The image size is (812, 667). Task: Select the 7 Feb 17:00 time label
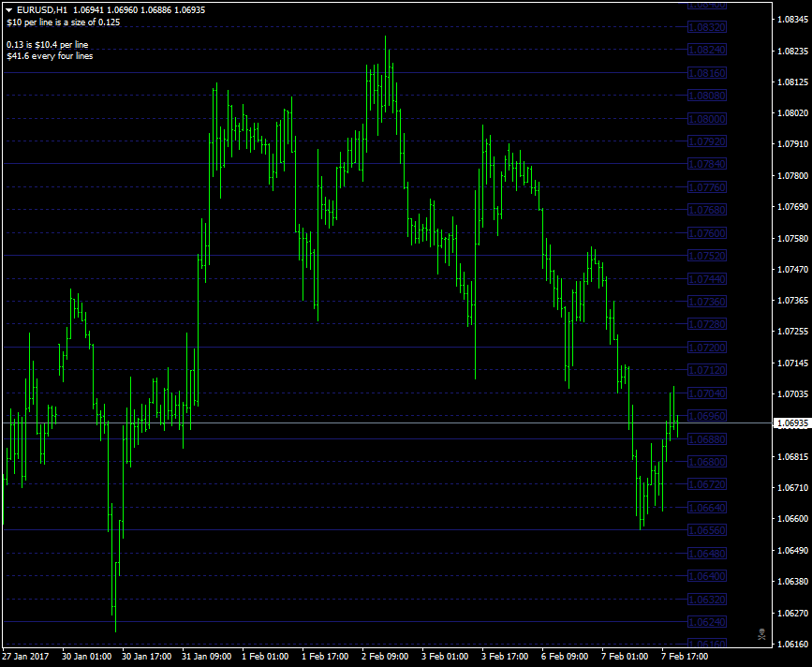click(685, 657)
